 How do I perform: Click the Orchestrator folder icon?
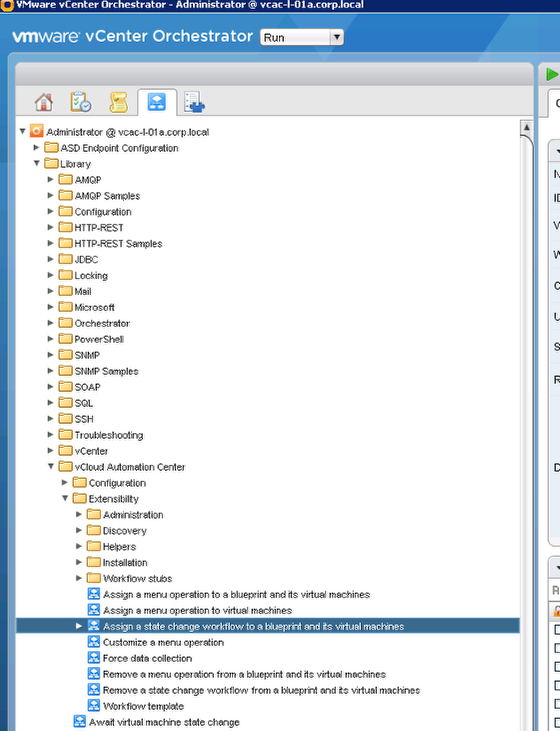[x=65, y=323]
